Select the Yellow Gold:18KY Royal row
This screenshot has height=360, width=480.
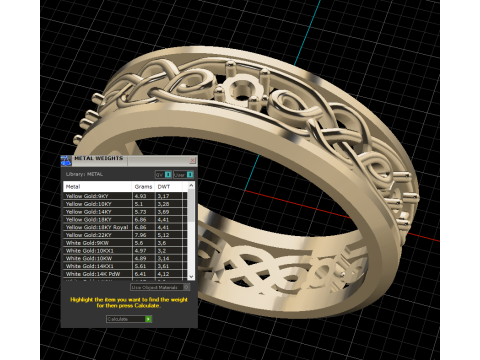pos(125,227)
